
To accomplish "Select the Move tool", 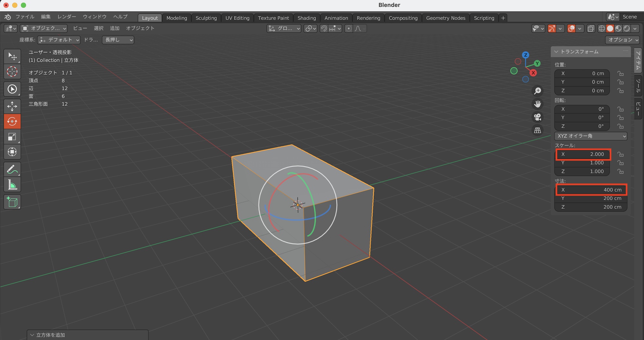I will click(12, 106).
